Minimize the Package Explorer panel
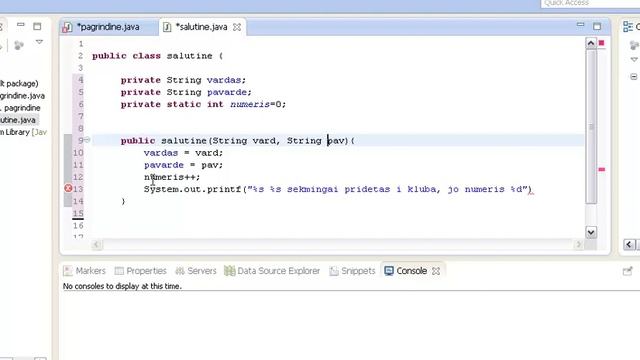The image size is (640, 360). click(x=20, y=25)
